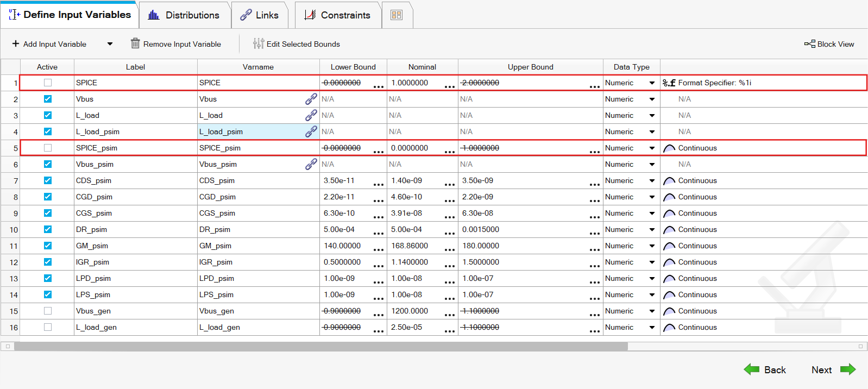
Task: Open lower bound ellipsis for LPD_psim
Action: point(379,283)
